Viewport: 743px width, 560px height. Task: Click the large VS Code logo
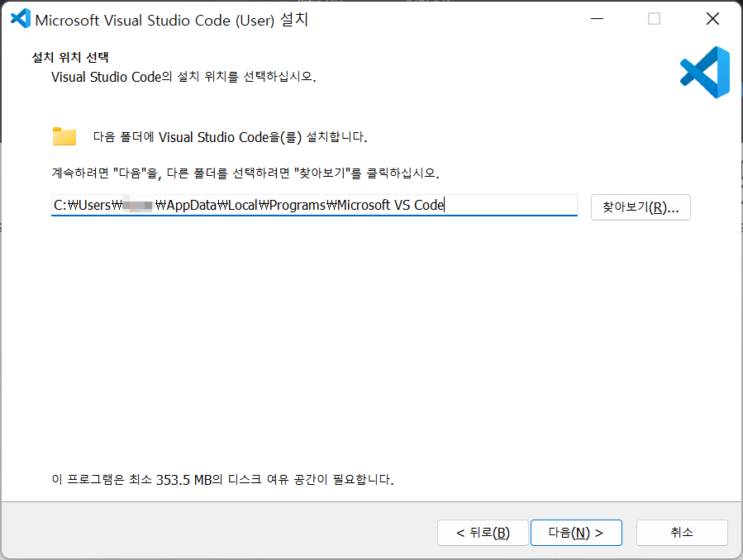coord(705,72)
